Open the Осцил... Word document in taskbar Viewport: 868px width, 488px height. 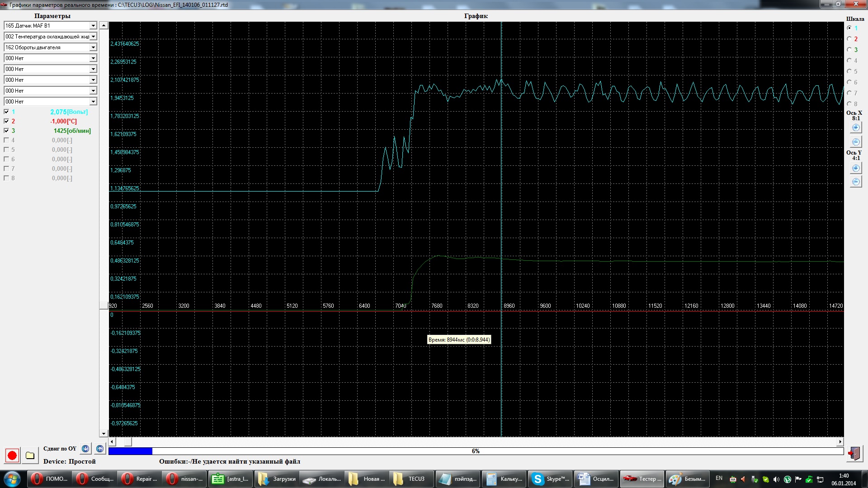click(x=596, y=479)
